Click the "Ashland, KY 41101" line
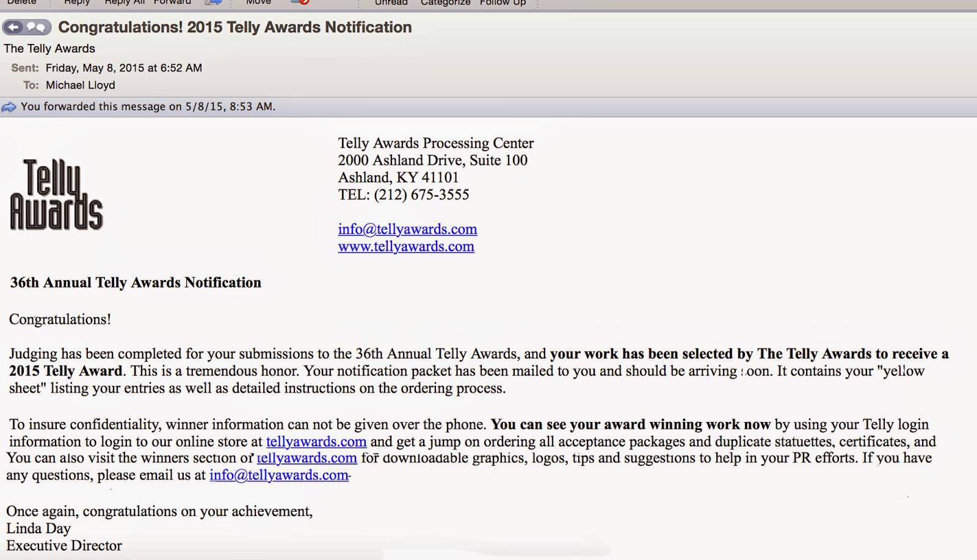This screenshot has width=977, height=560. click(398, 177)
